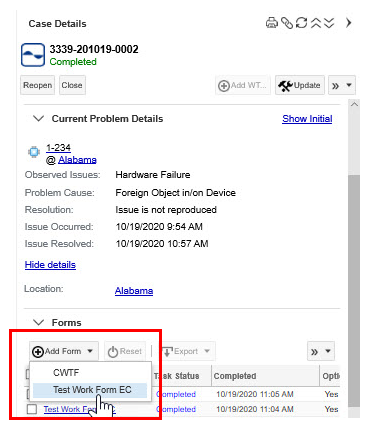The width and height of the screenshot is (380, 438).
Task: Open the 1-234 device link
Action: (x=58, y=148)
